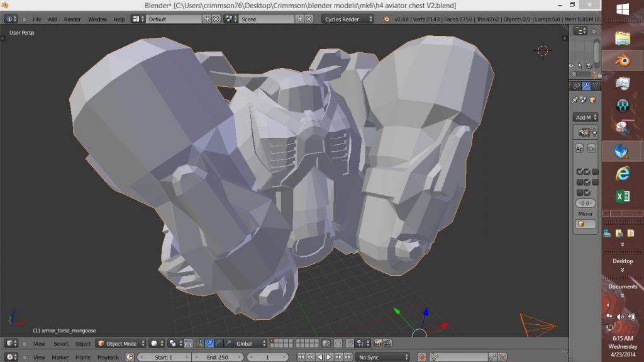The width and height of the screenshot is (644, 362).
Task: Toggle the eye visibility icon in outliner
Action: (x=571, y=65)
